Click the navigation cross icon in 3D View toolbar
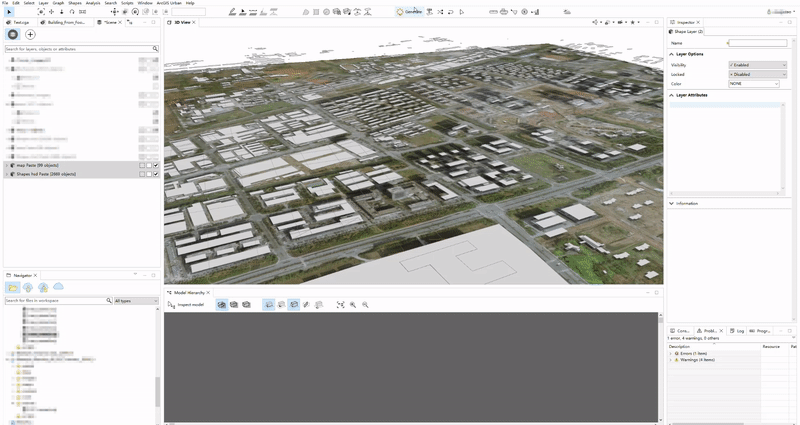800x425 pixels. (x=595, y=22)
